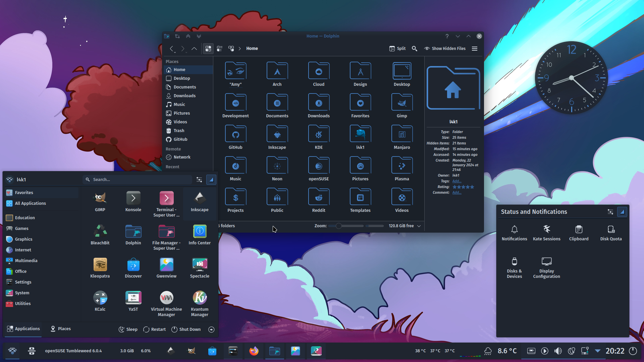Toggle Show Hidden Files in Dolphin

(x=445, y=49)
